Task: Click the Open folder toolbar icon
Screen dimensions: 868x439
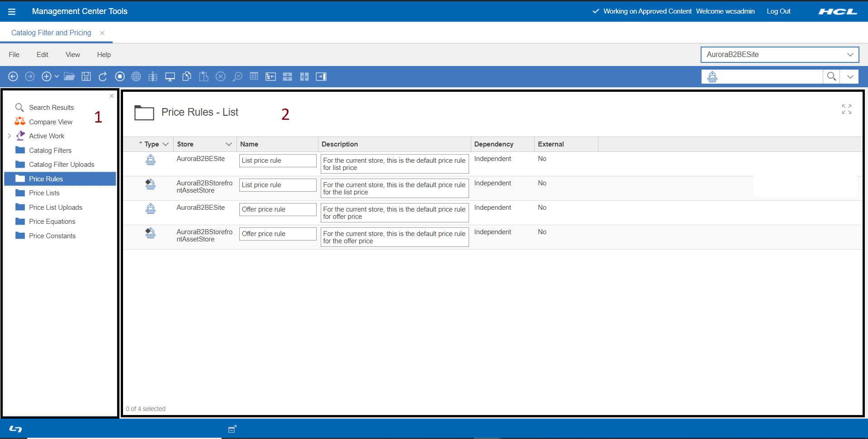Action: [69, 76]
